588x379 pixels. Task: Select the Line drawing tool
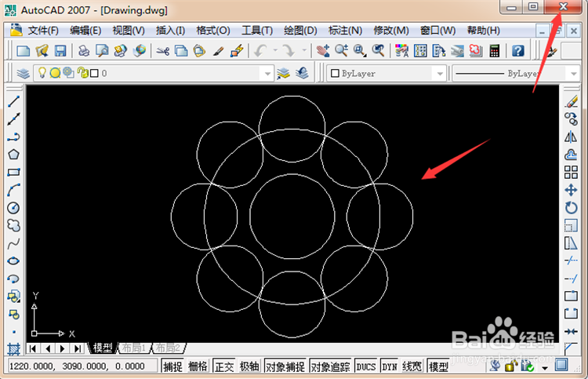point(14,101)
